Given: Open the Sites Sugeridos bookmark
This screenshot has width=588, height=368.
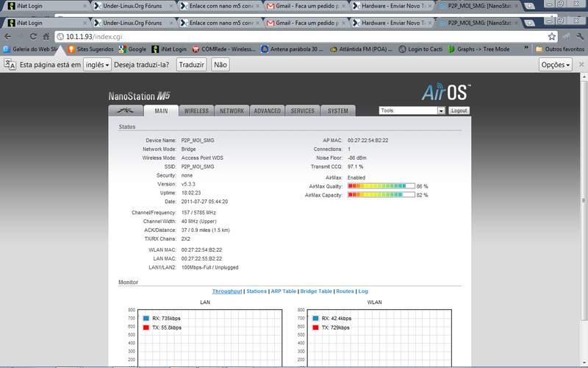Looking at the screenshot, I should point(90,49).
